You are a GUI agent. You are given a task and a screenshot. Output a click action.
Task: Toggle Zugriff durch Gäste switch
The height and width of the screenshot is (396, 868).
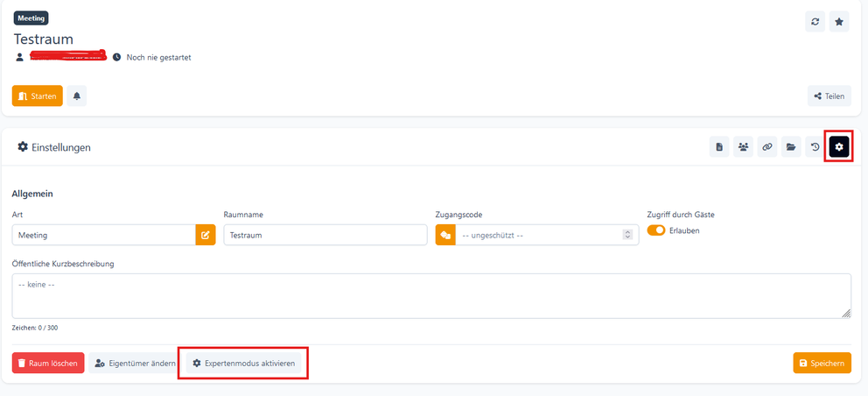point(656,230)
